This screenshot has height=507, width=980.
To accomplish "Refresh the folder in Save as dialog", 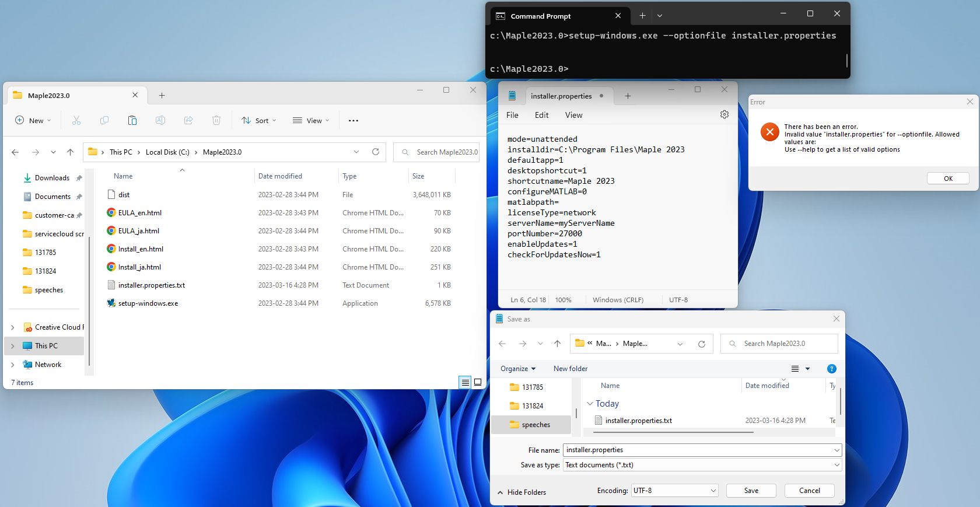I will [702, 344].
